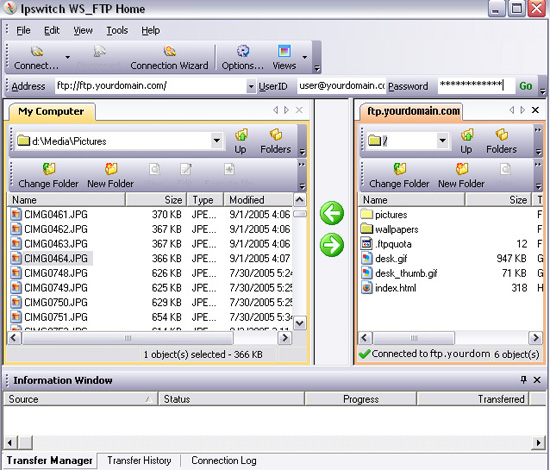Switch to the Connection Log tab
This screenshot has height=470, width=550.
tap(224, 460)
